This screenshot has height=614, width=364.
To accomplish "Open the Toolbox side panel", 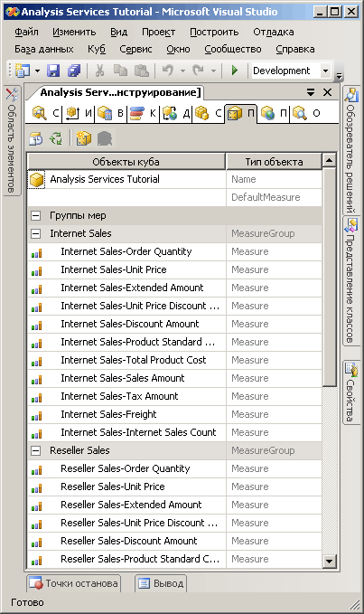I will 12,139.
